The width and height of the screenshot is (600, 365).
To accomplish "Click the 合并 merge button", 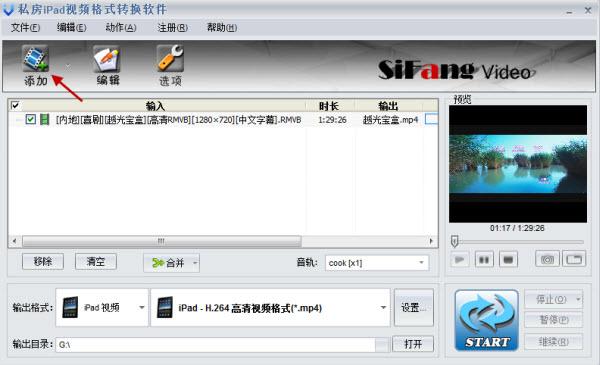I will (168, 263).
